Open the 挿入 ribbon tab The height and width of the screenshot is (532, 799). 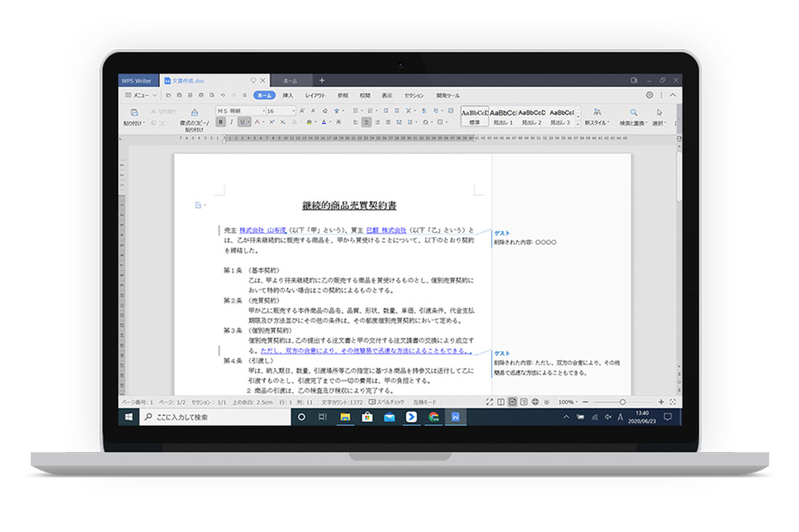[x=288, y=96]
